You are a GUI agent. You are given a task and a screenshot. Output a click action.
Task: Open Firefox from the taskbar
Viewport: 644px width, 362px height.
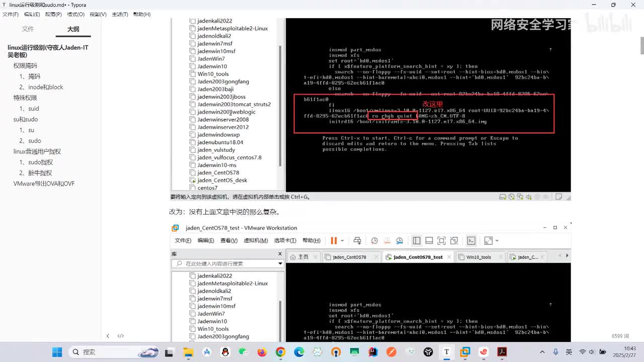(x=262, y=352)
